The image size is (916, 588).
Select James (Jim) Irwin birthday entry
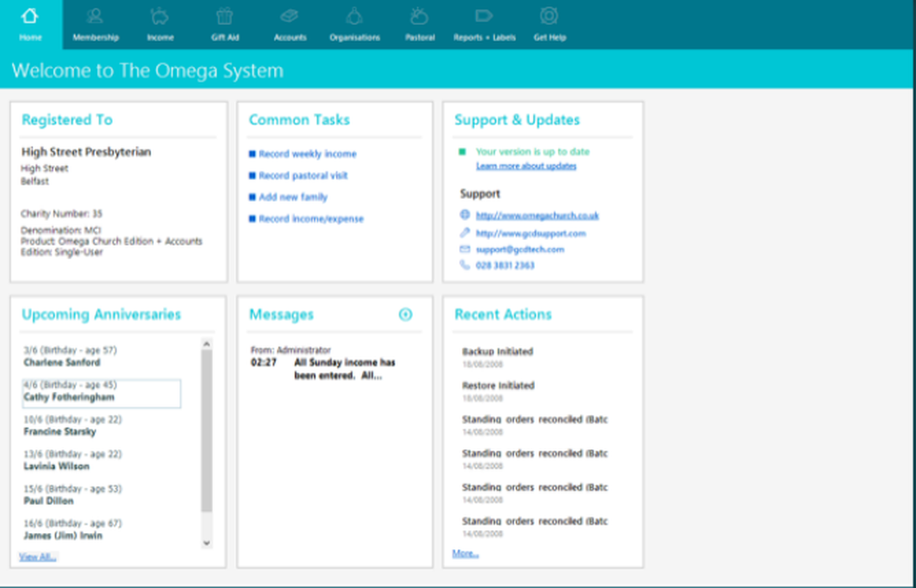click(x=103, y=529)
